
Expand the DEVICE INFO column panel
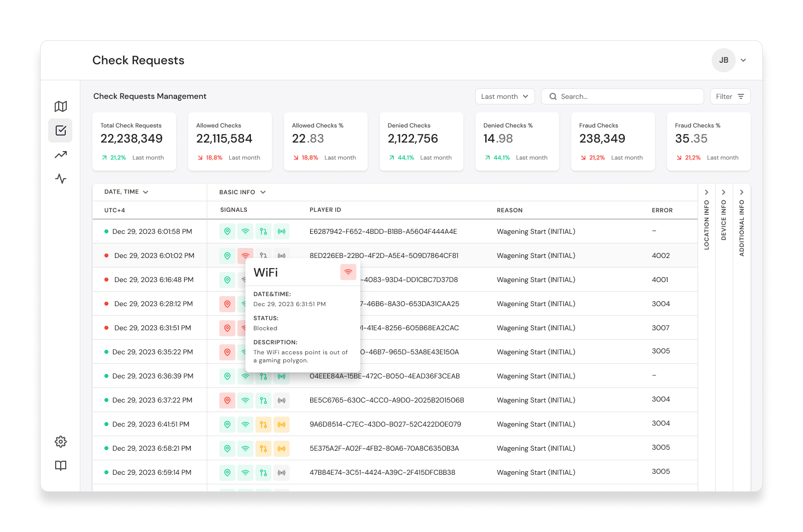(x=724, y=192)
